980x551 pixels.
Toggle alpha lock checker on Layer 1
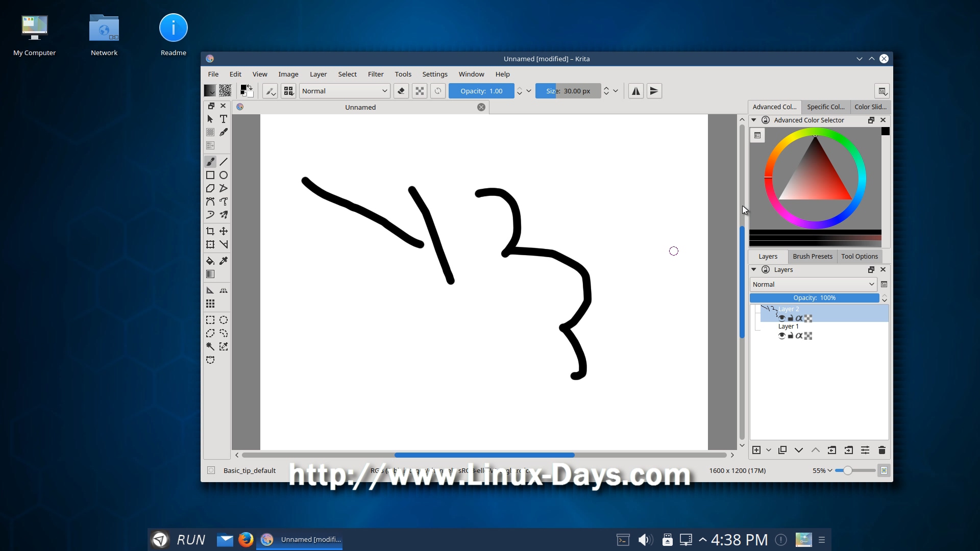point(808,336)
